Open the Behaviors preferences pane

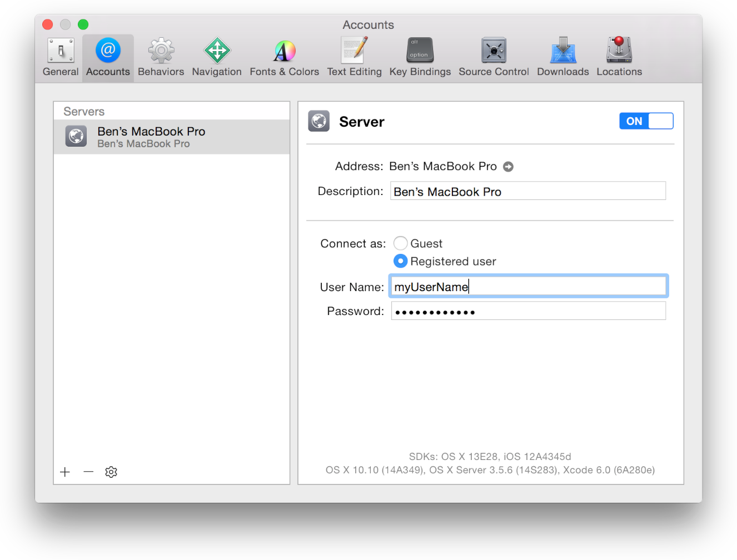pos(161,56)
